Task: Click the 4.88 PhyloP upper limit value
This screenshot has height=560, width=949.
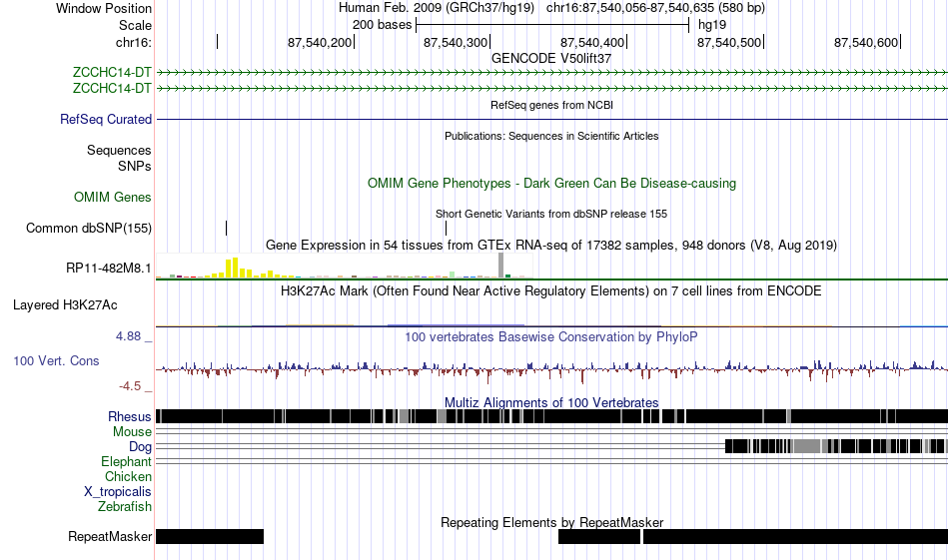Action: point(128,336)
